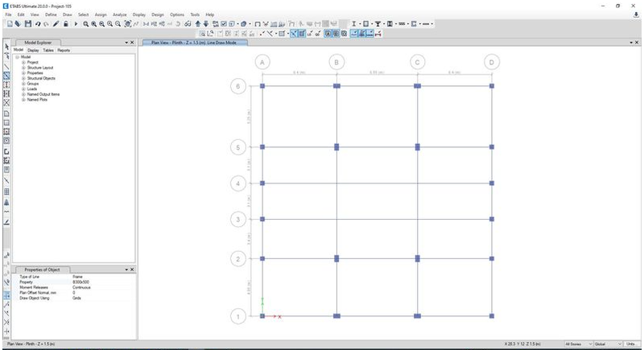Toggle the model lock padlock icon
Image resolution: width=644 pixels, height=350 pixels.
pyautogui.click(x=66, y=24)
